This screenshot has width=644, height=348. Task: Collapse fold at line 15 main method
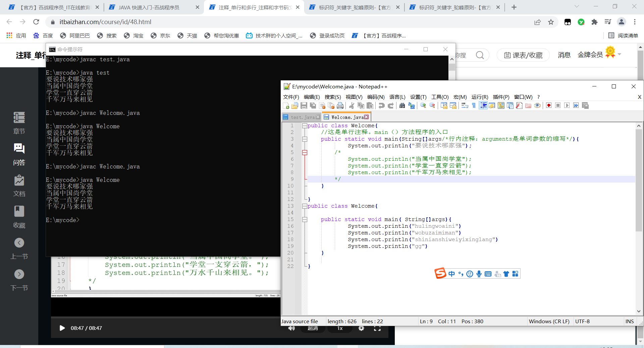(304, 220)
